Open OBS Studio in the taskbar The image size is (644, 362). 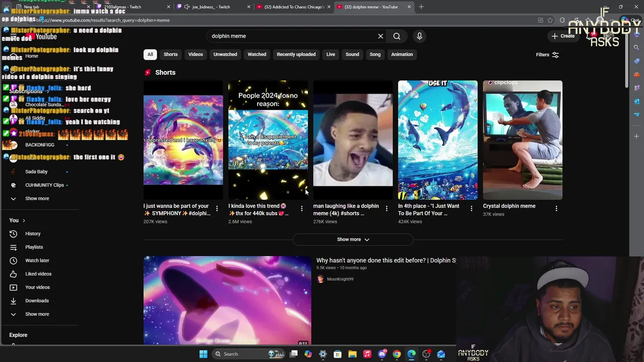(426, 354)
